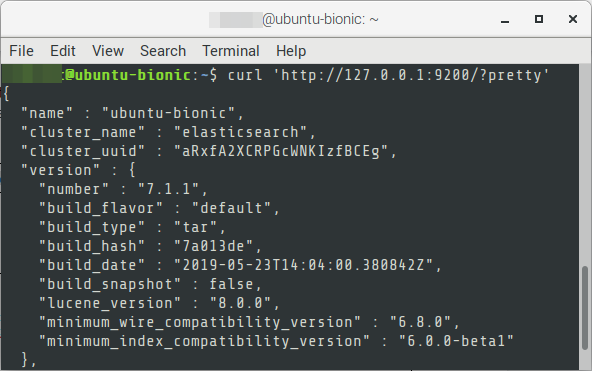The image size is (592, 371).
Task: Minimize the terminal window
Action: (x=505, y=20)
